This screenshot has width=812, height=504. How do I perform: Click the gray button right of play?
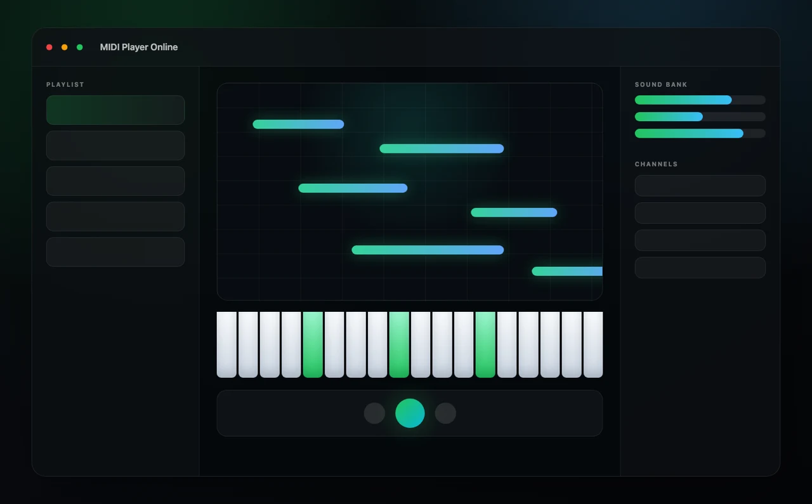pyautogui.click(x=445, y=413)
